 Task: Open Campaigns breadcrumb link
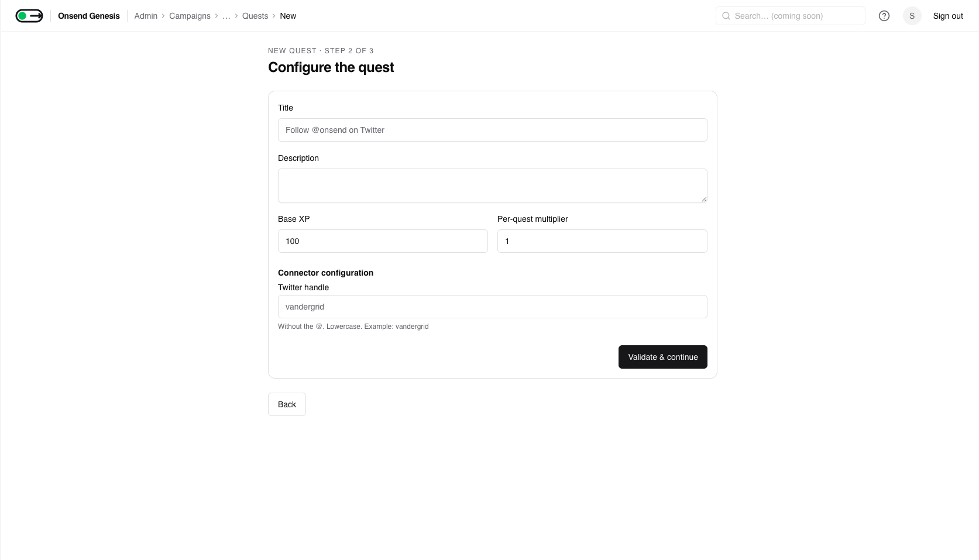(190, 16)
